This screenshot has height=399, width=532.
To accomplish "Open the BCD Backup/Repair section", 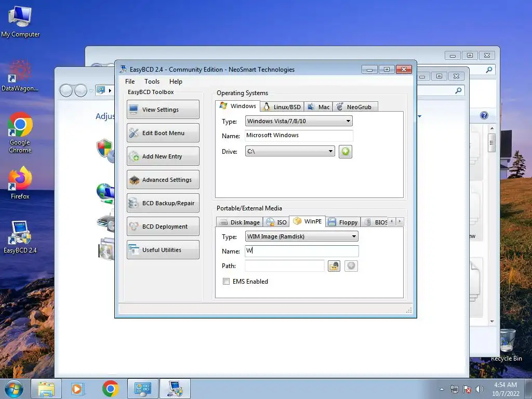I will click(163, 203).
